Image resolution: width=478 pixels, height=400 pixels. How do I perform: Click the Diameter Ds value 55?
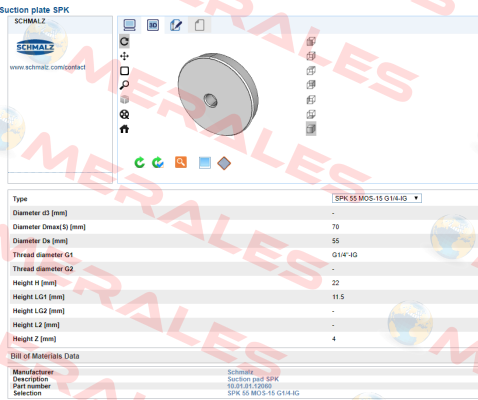point(335,241)
